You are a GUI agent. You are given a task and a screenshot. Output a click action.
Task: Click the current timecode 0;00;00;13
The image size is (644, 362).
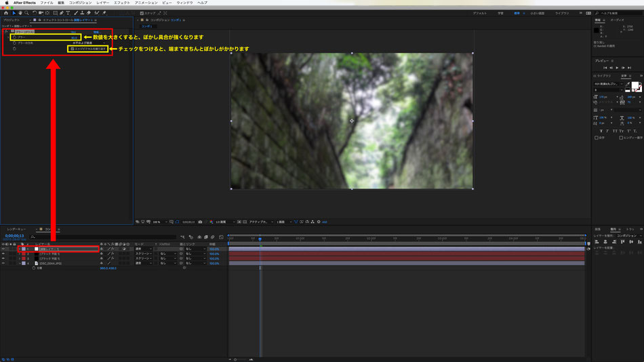14,236
